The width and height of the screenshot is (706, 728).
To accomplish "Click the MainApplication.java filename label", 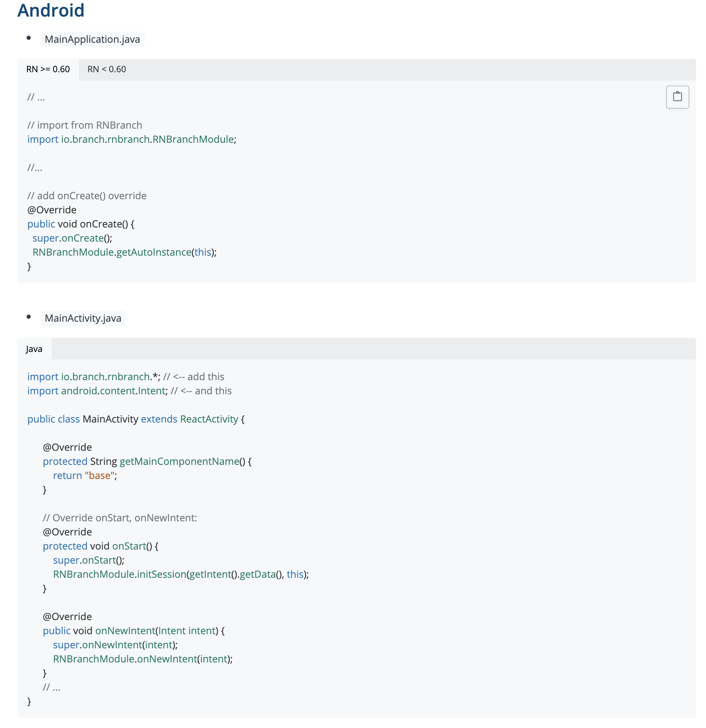I will pyautogui.click(x=93, y=39).
